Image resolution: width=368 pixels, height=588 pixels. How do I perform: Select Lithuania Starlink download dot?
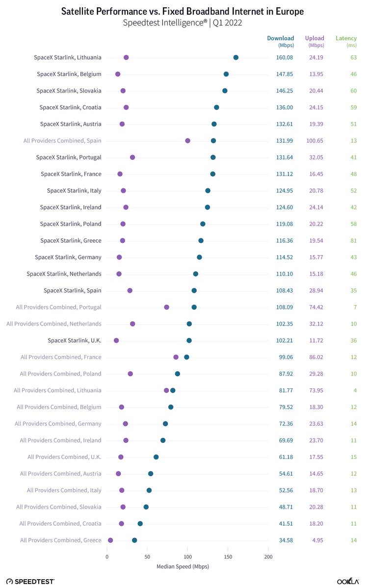tap(236, 57)
